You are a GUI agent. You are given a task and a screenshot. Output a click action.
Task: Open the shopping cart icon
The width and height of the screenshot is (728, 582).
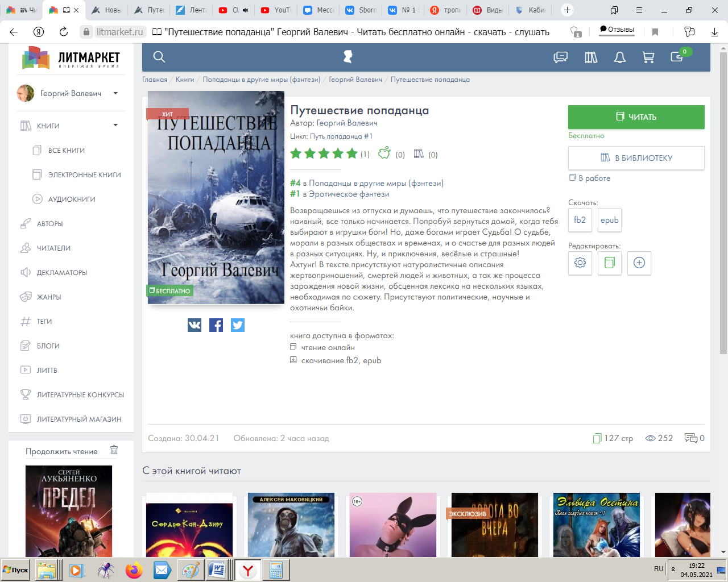point(648,57)
